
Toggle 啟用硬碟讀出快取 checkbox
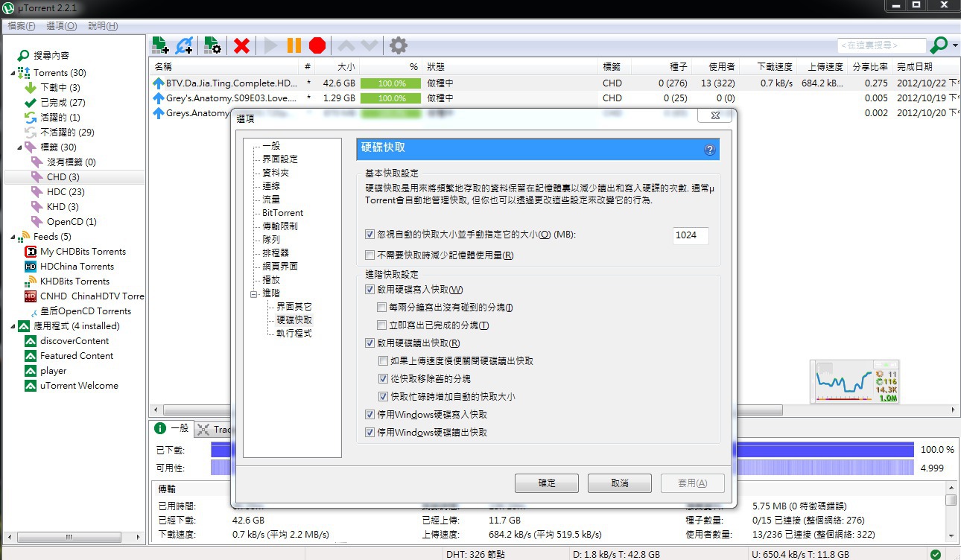coord(370,343)
